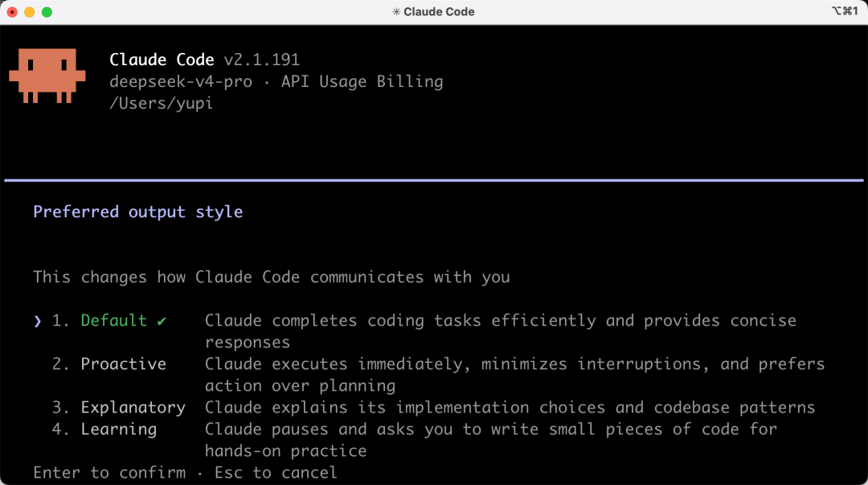Click the asterisk icon in the window title
This screenshot has width=868, height=485.
point(396,11)
